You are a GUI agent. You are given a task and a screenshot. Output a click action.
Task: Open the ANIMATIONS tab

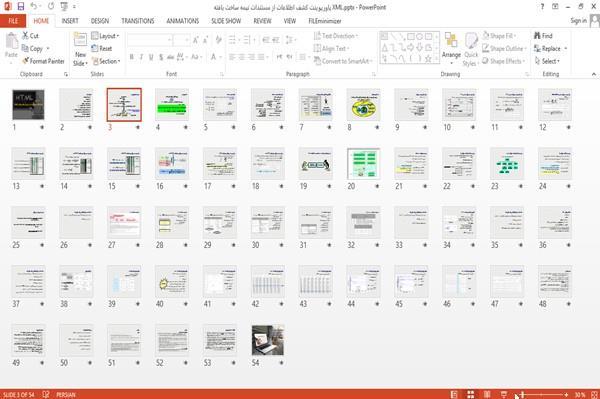183,21
